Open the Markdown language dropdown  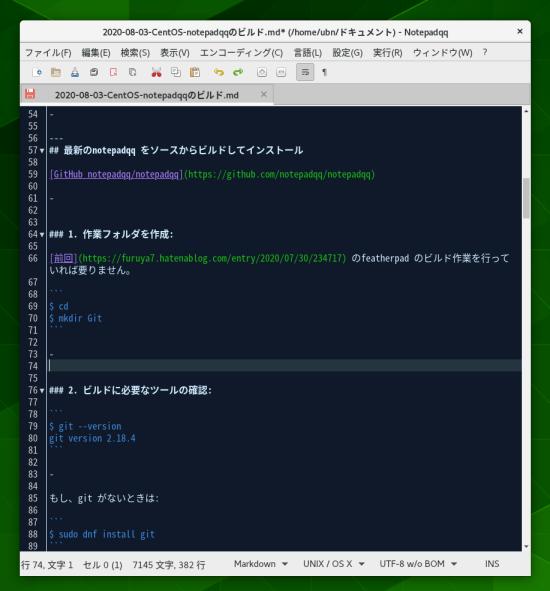click(x=260, y=564)
